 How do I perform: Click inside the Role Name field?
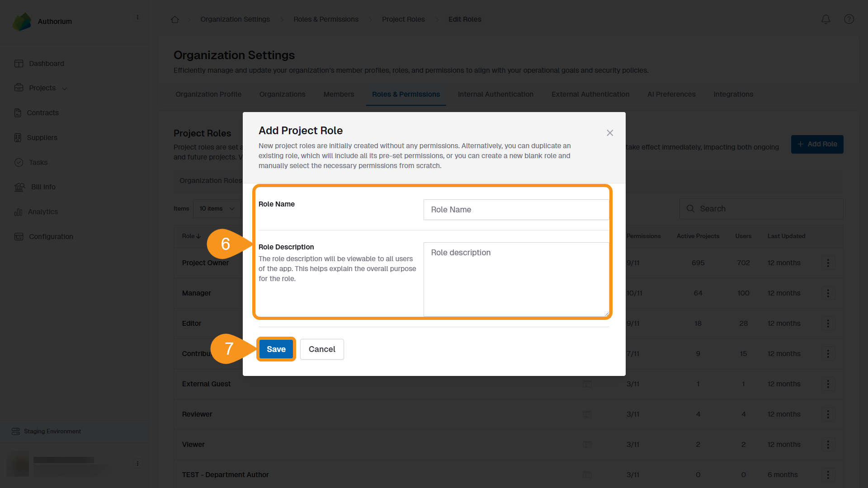point(516,209)
